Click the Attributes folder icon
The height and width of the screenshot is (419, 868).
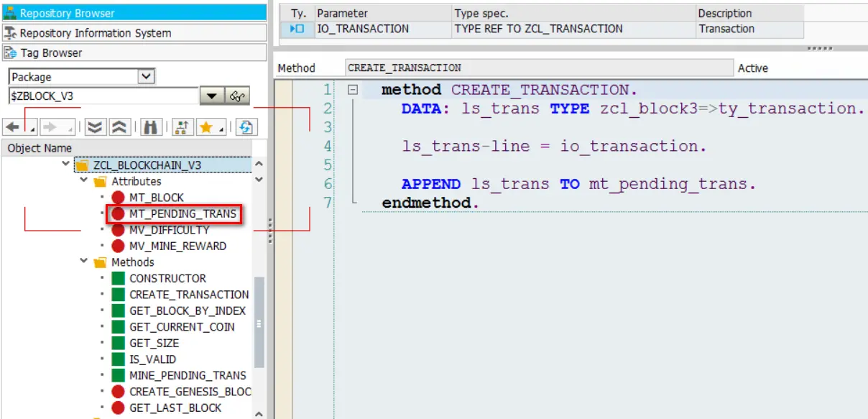tap(100, 182)
